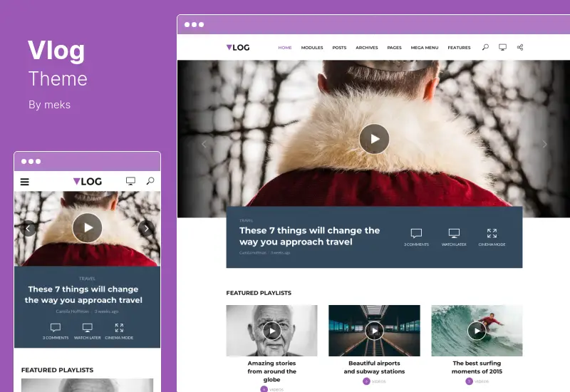Click TRAVEL category in the desktop hero box
The height and width of the screenshot is (392, 570).
point(246,220)
